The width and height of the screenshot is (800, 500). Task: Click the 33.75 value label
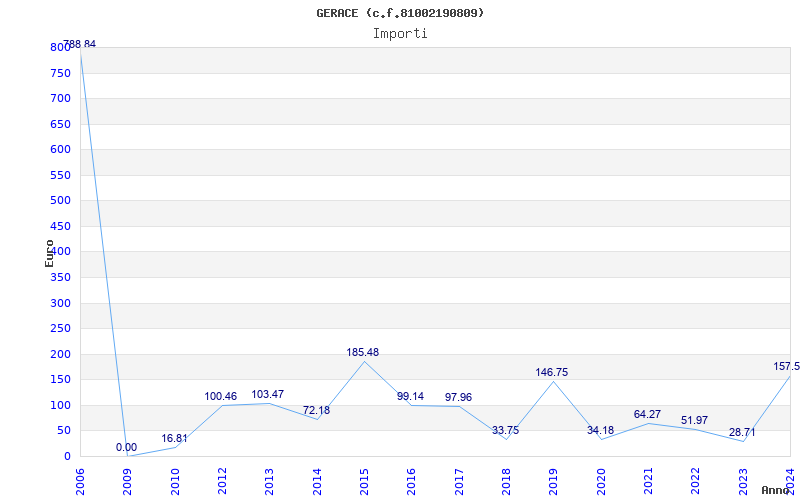coord(506,430)
